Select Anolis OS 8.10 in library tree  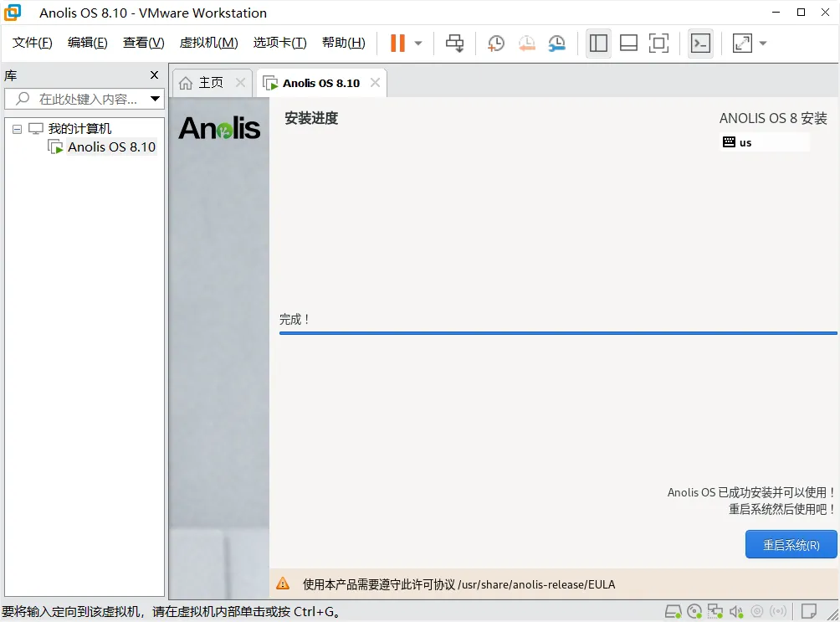(111, 147)
